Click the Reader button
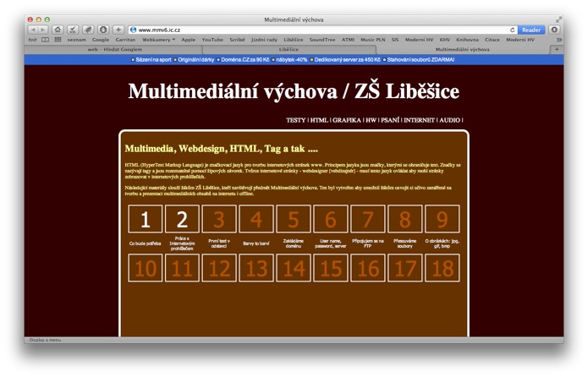This screenshot has width=588, height=377. (x=531, y=30)
